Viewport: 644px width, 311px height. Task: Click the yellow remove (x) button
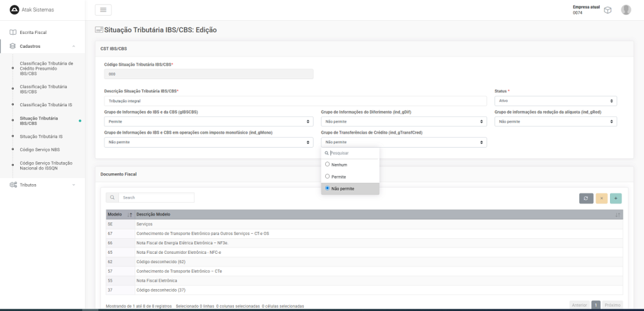[601, 198]
